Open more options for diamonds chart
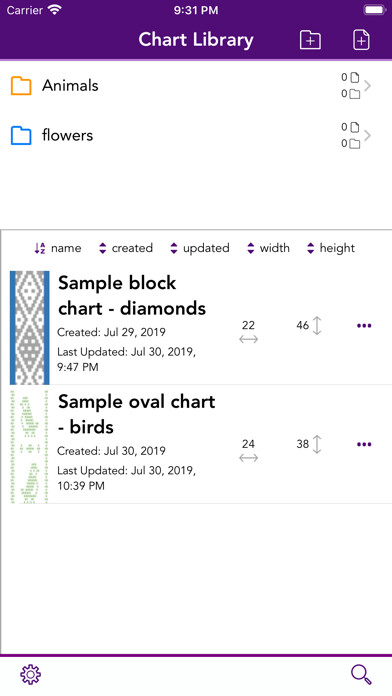The width and height of the screenshot is (392, 696). tap(364, 326)
